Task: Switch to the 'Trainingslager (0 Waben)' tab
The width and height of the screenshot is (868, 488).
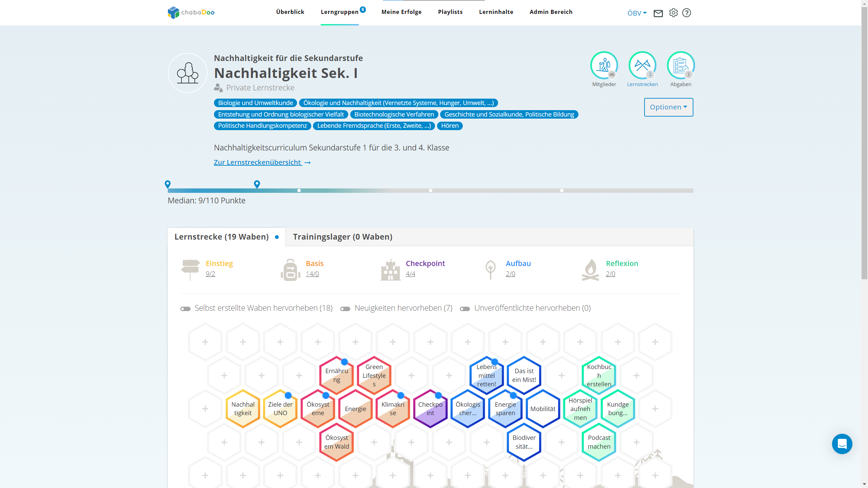Action: pyautogui.click(x=342, y=237)
